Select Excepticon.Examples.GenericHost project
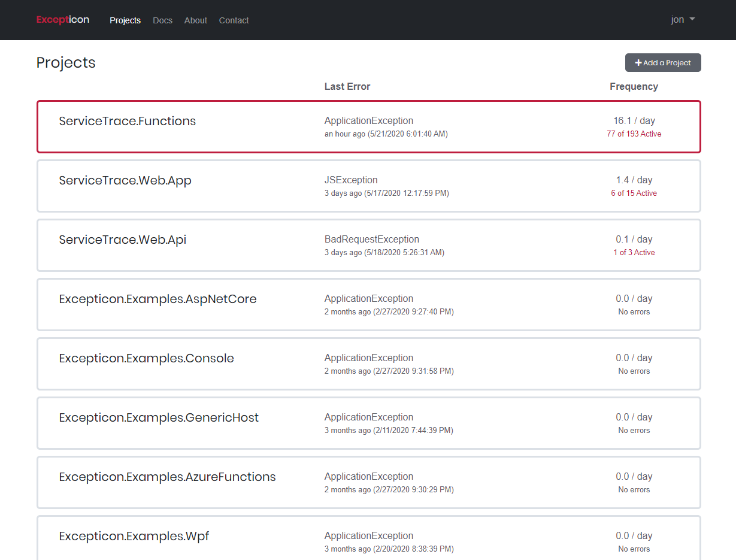The image size is (736, 560). 159,418
